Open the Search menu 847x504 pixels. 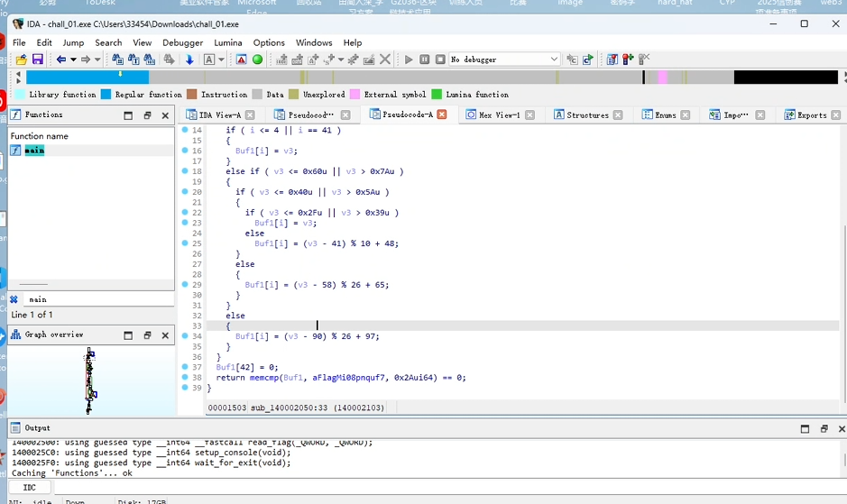click(108, 42)
